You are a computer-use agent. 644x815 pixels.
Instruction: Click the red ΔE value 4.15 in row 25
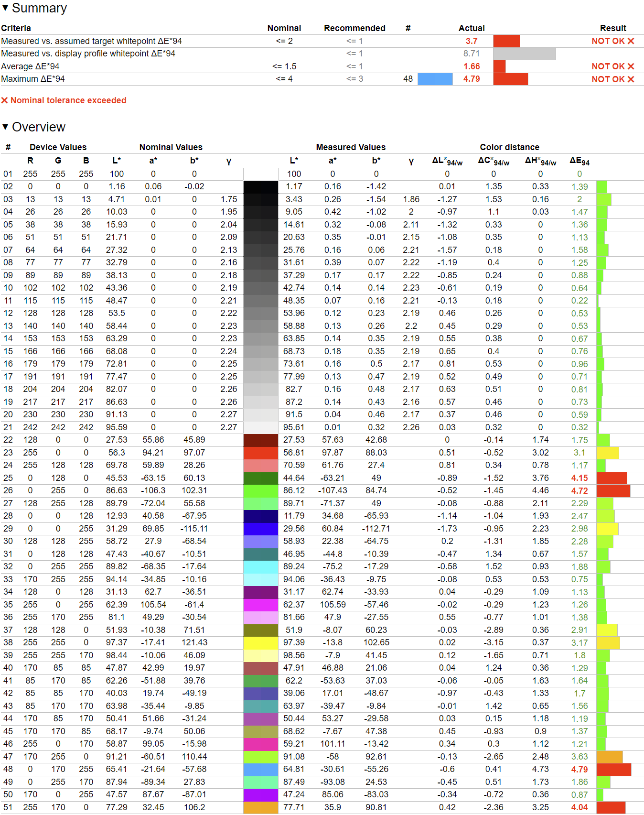point(580,478)
